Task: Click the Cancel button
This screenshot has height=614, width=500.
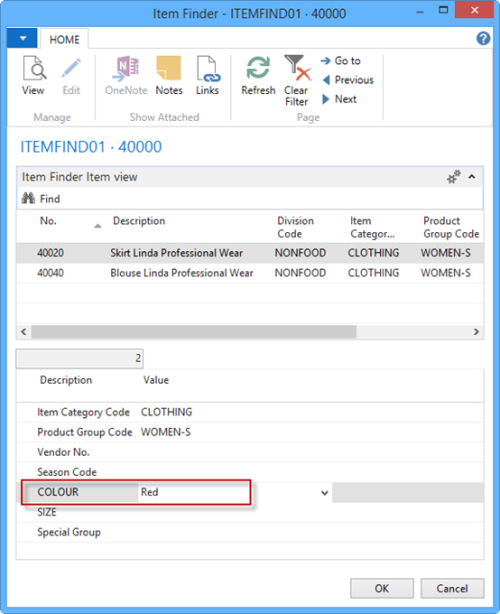Action: pyautogui.click(x=452, y=588)
